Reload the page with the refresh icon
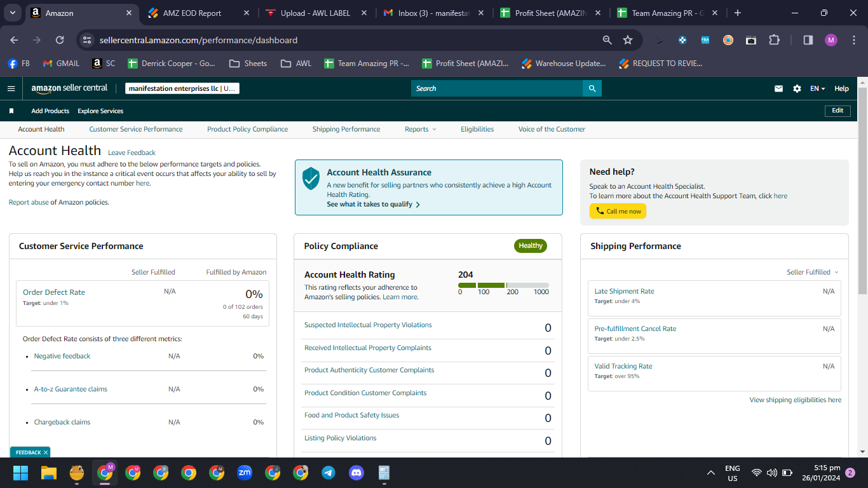The width and height of the screenshot is (868, 488). [x=60, y=40]
